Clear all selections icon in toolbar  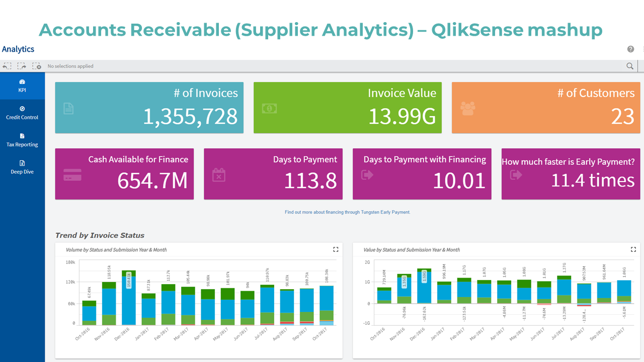(36, 66)
